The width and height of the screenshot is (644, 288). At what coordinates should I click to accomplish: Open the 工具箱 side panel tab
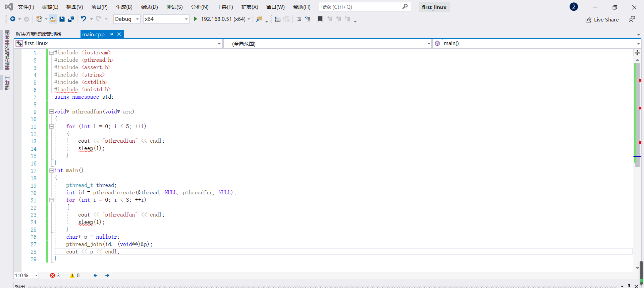click(7, 83)
